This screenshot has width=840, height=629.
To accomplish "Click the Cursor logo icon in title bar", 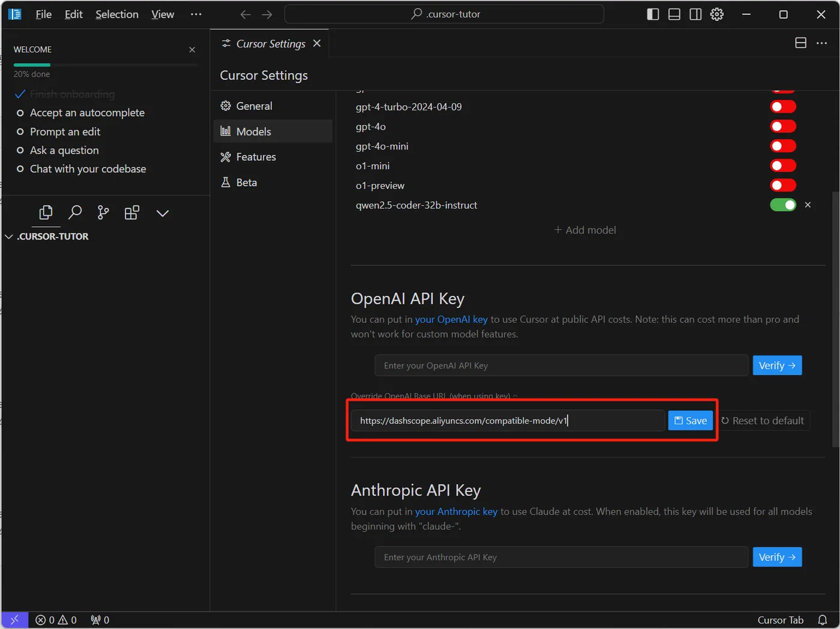I will point(15,14).
